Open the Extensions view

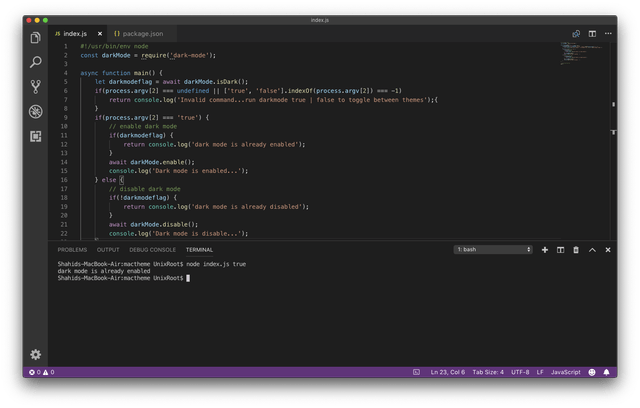(x=36, y=136)
